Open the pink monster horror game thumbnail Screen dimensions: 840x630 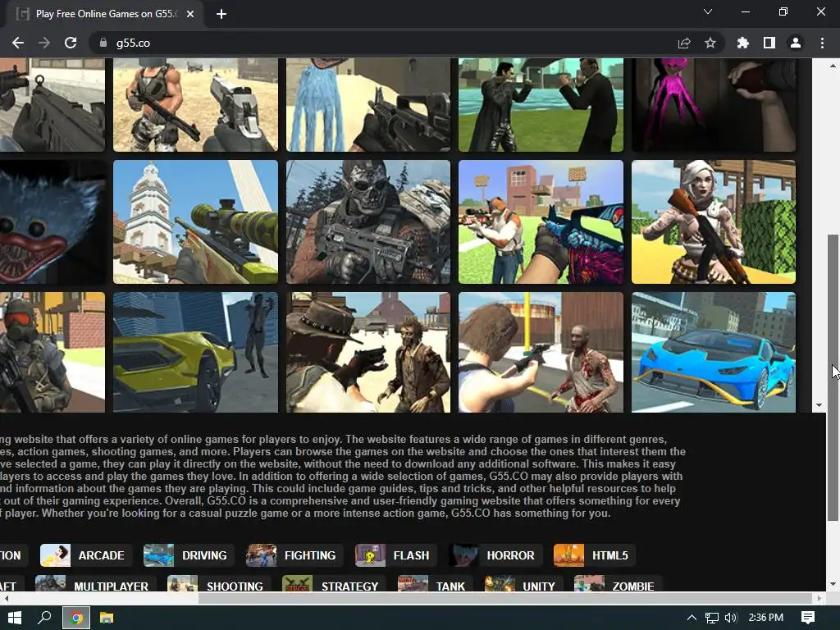714,105
